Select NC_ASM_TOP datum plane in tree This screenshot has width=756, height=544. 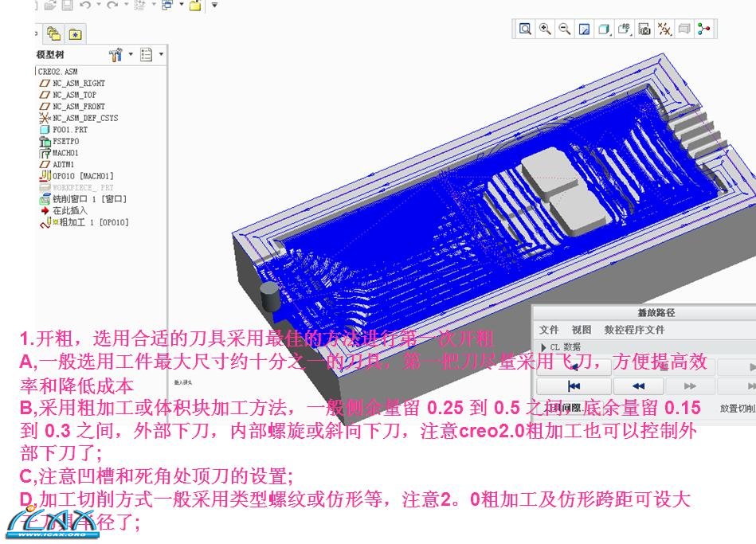(68, 95)
